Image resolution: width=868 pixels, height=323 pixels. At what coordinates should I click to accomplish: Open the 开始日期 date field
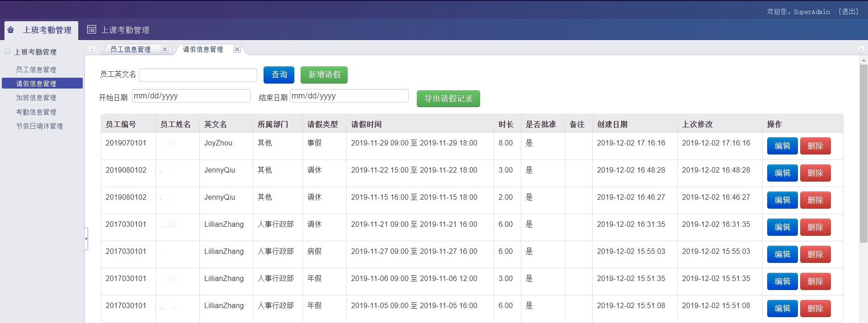191,96
